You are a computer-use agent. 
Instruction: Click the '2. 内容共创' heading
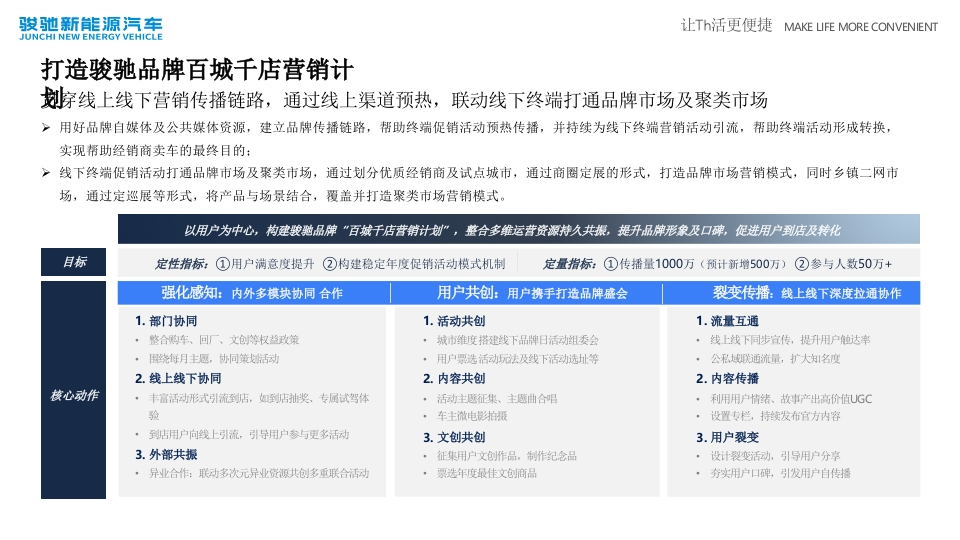454,378
